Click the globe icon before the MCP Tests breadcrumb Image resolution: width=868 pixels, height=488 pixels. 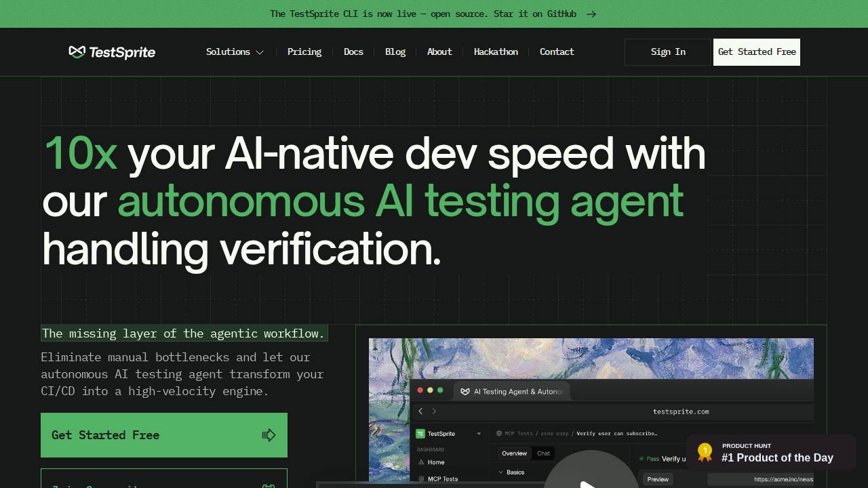coord(499,434)
